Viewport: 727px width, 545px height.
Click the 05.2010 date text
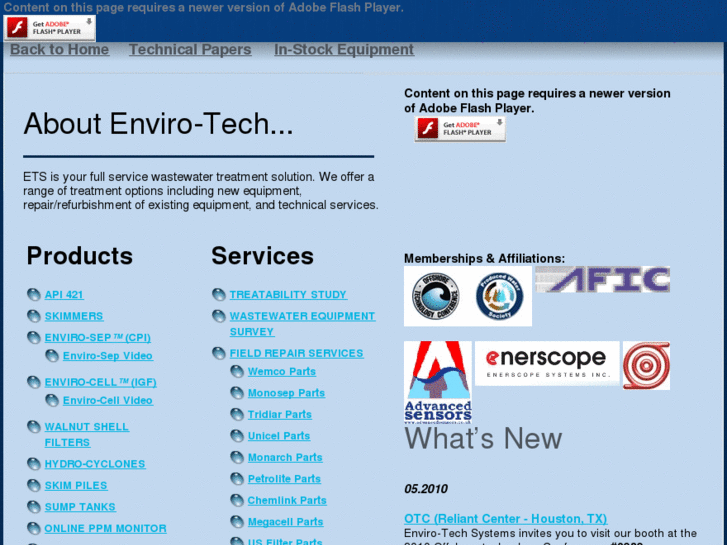click(426, 489)
